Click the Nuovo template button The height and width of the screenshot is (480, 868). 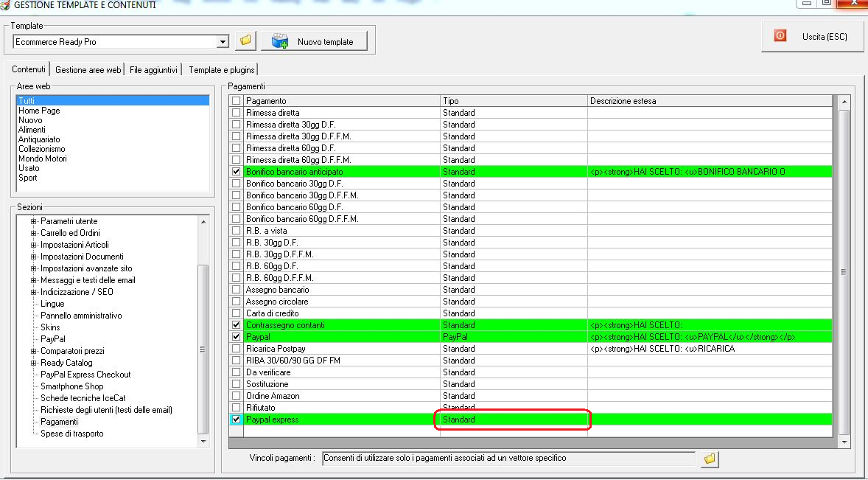coord(315,41)
